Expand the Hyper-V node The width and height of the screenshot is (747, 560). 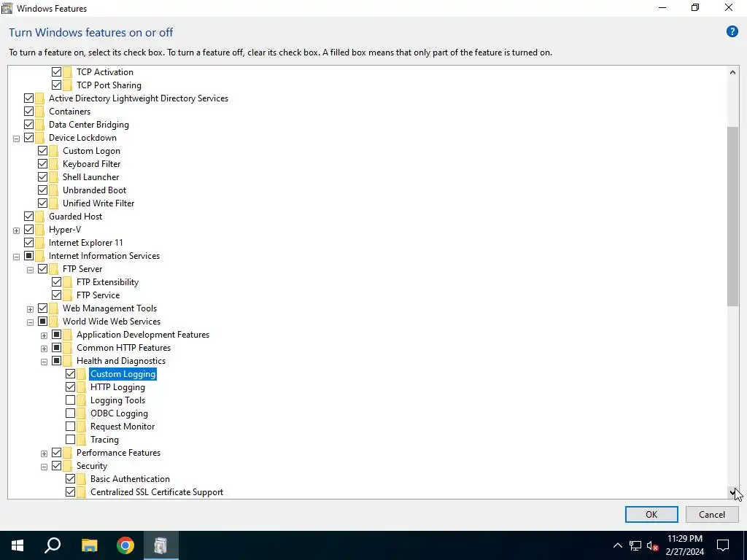pyautogui.click(x=16, y=230)
